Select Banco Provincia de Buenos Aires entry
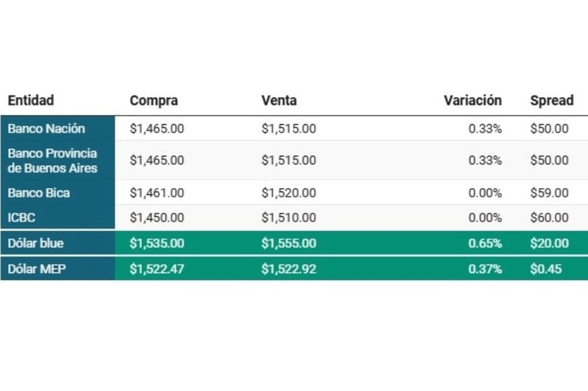Viewport: 588px width, 391px height. click(x=53, y=160)
